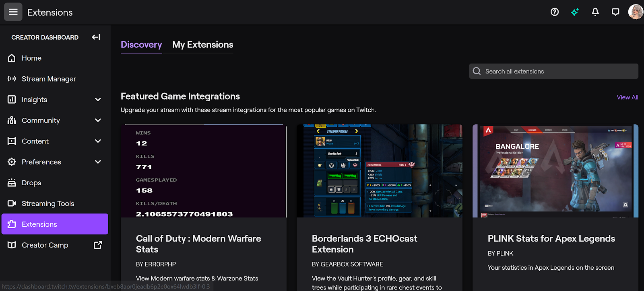Expand the Preferences section chevron
This screenshot has width=644, height=291.
click(98, 162)
